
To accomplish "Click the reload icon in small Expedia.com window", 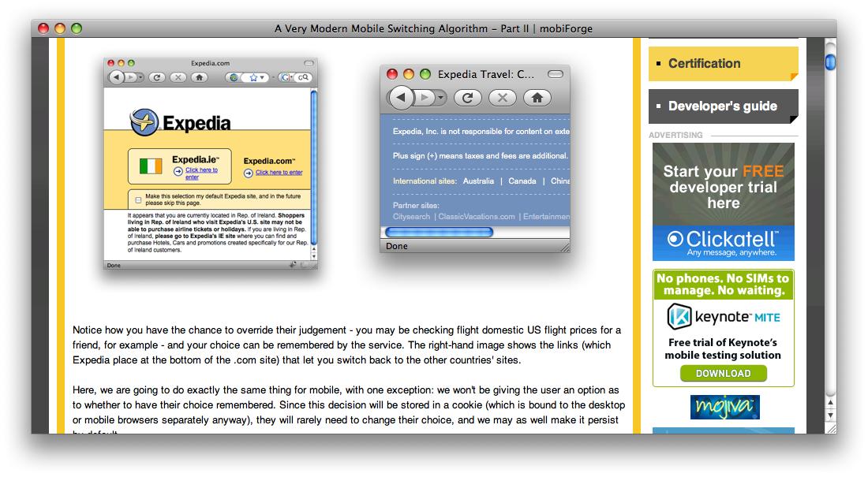I will coord(157,77).
